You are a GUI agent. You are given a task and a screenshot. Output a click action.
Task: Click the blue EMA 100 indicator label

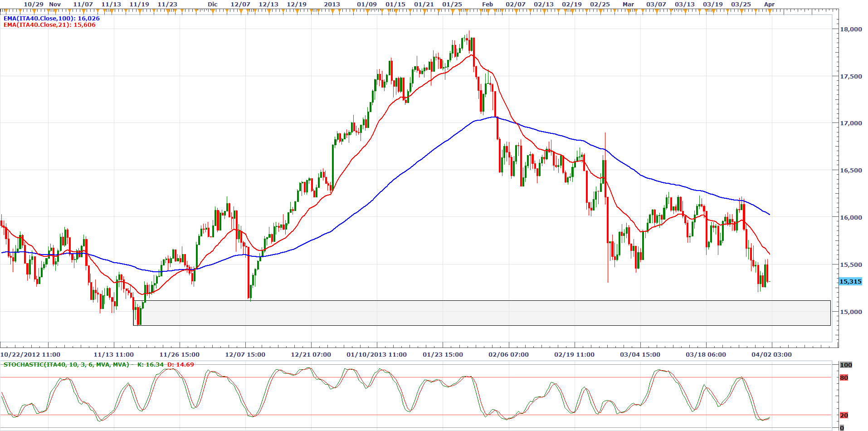point(51,19)
